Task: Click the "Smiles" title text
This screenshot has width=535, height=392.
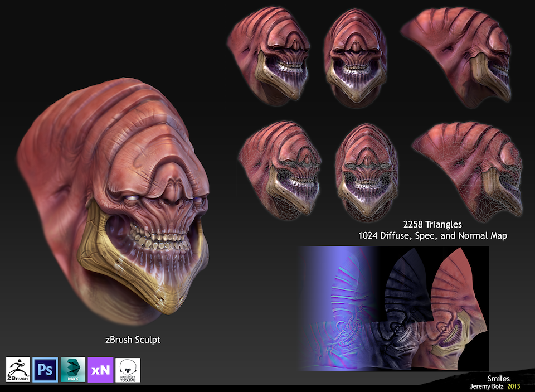Action: [x=498, y=378]
